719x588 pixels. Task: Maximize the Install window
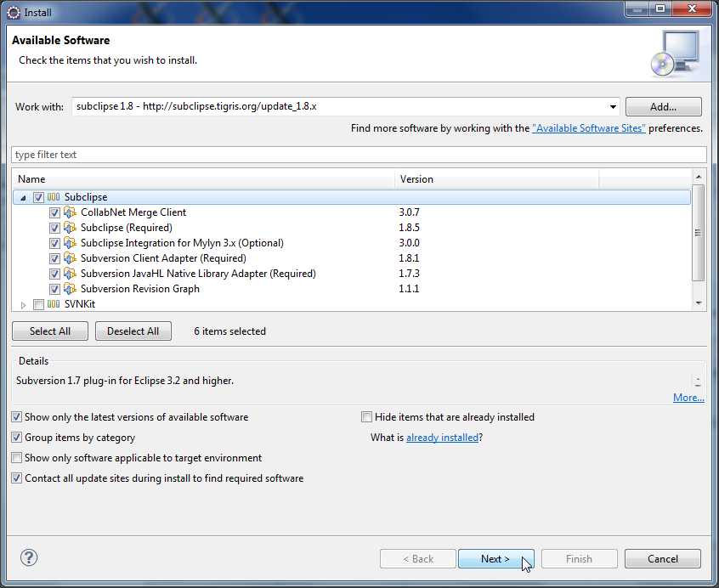660,8
